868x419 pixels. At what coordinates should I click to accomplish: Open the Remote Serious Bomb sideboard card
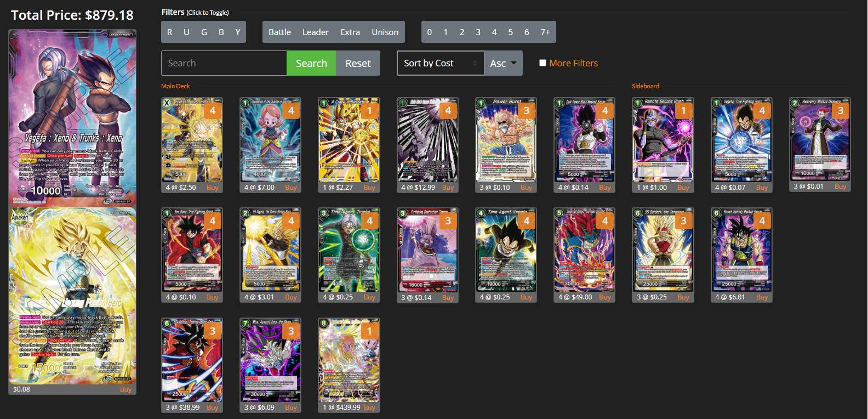[663, 140]
